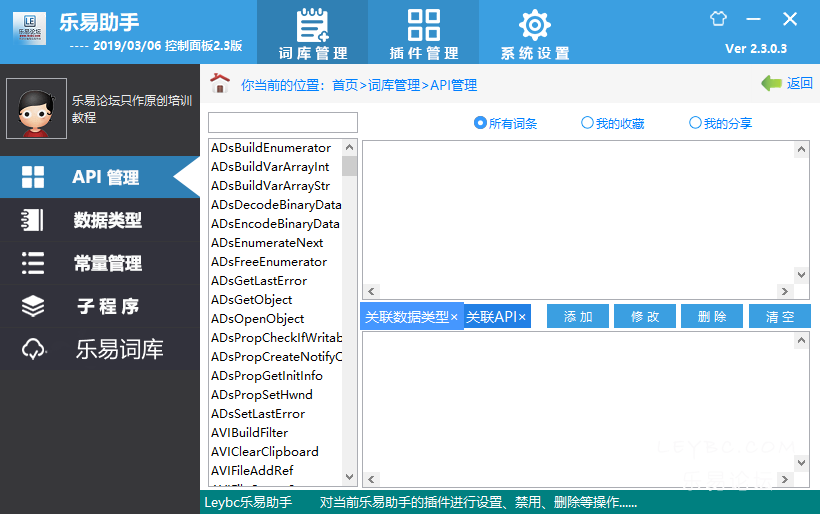Click the API search input box

282,123
